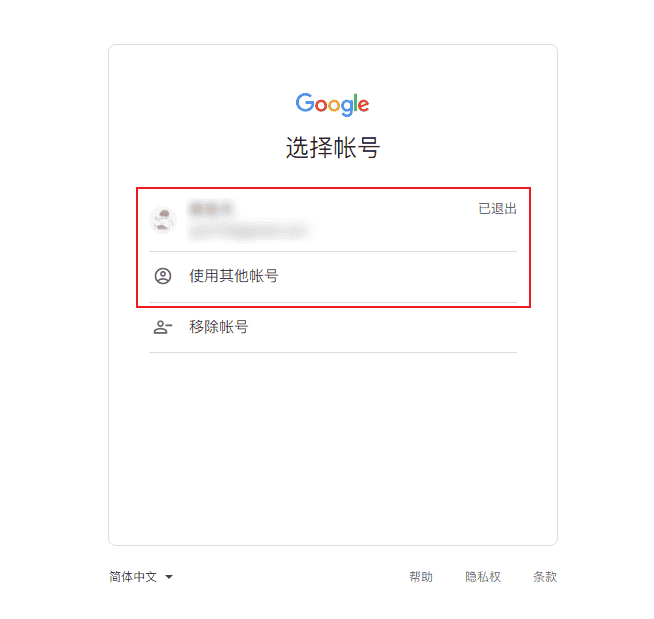Click the person circle icon beside 使用其他帐号
This screenshot has height=619, width=654.
(x=163, y=276)
